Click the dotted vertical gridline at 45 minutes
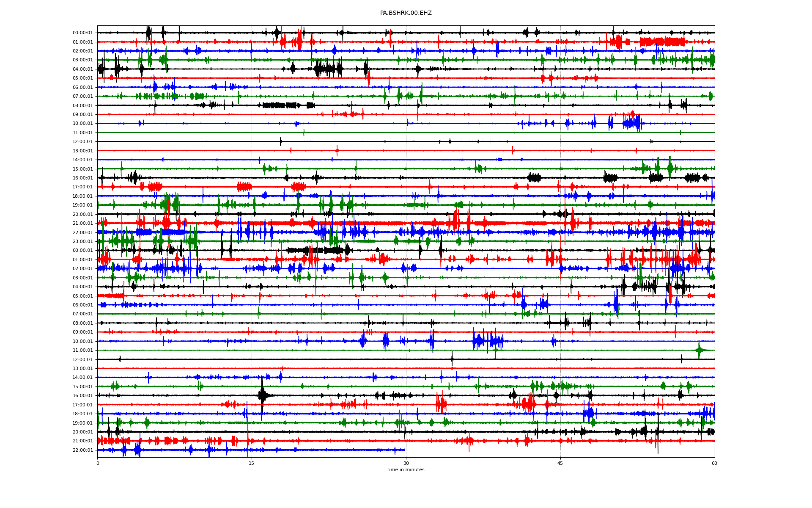Screen dimensions: 812x508 [560, 146]
